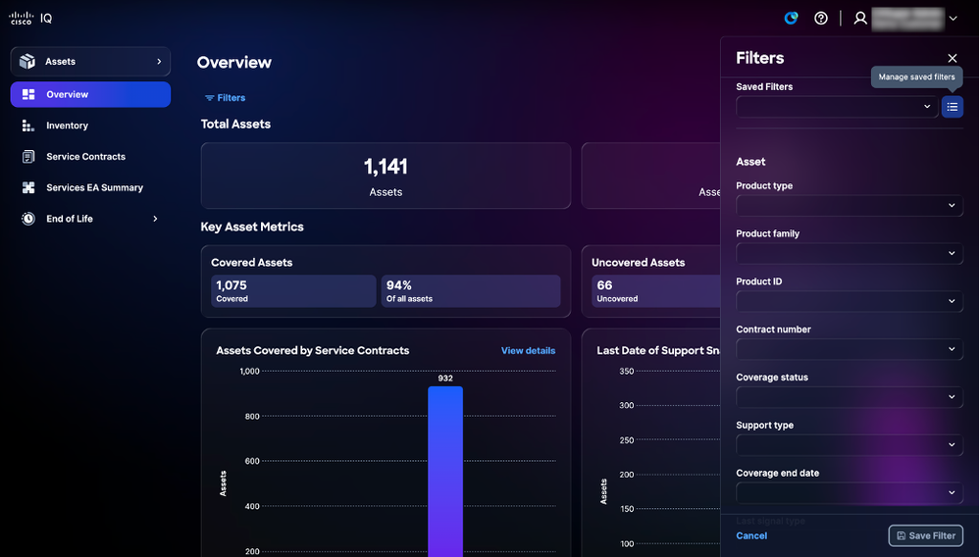Click View details for Service Contracts chart

pos(528,351)
